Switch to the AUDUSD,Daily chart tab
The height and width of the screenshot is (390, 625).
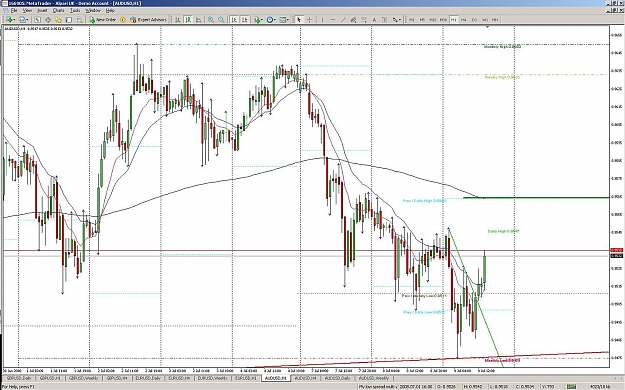(337, 378)
